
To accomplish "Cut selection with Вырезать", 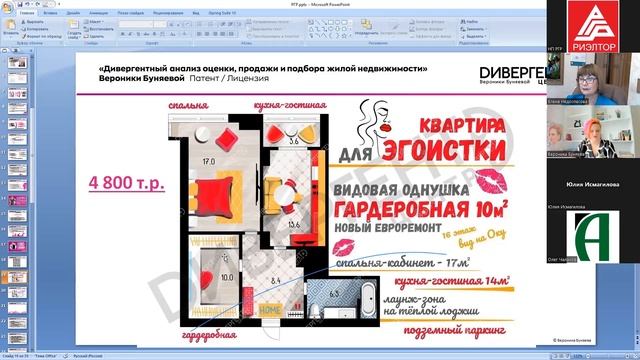I will [33, 22].
